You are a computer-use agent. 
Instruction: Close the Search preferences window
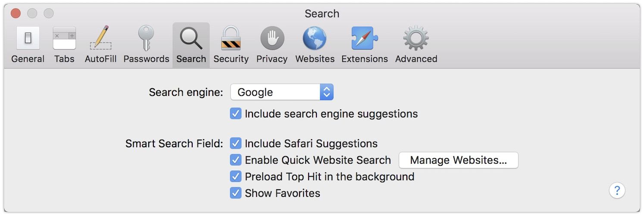pyautogui.click(x=16, y=13)
